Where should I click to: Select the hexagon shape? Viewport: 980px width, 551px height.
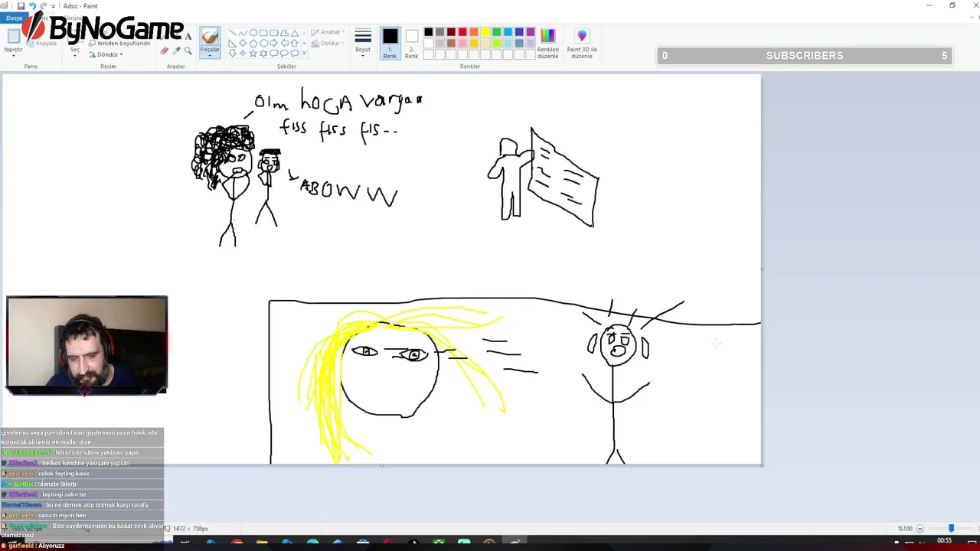263,43
